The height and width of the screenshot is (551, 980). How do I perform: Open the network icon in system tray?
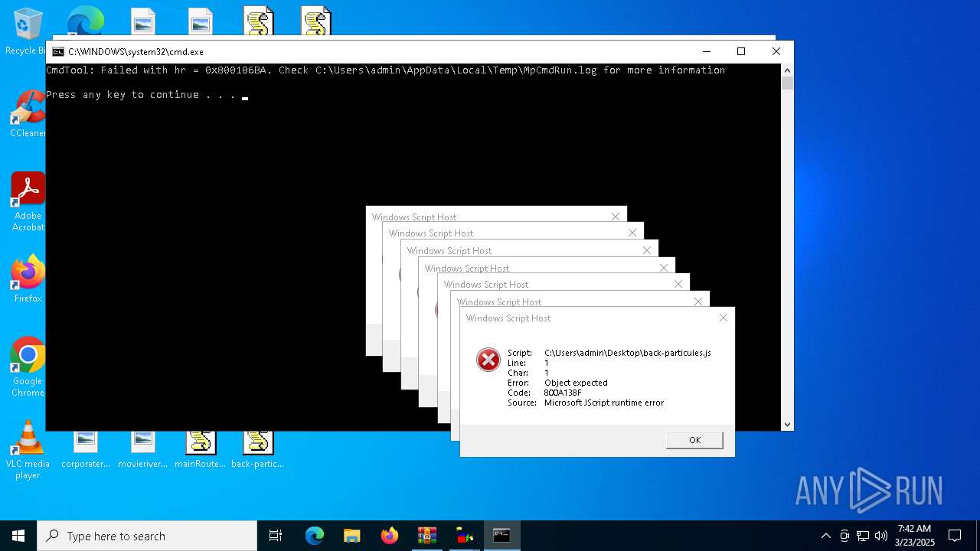click(863, 536)
